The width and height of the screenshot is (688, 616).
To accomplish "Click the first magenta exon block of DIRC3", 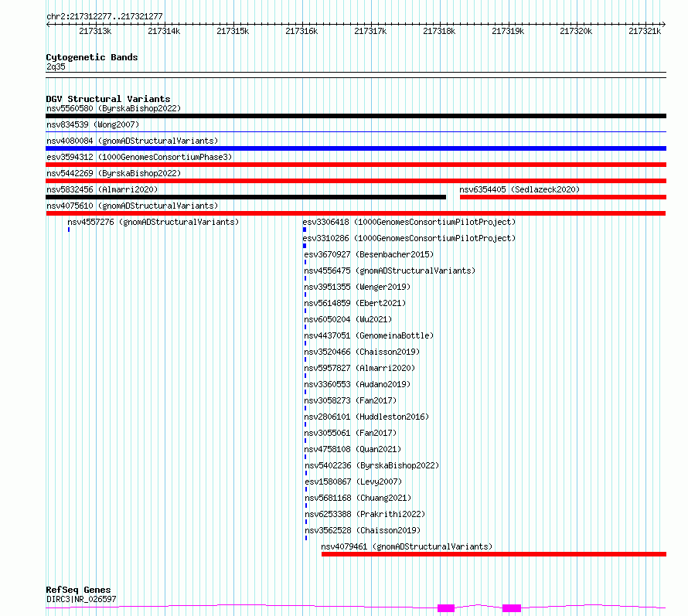I will click(x=446, y=608).
